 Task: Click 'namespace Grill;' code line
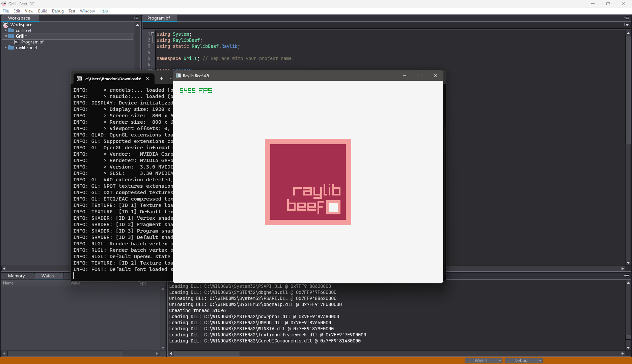(x=178, y=58)
